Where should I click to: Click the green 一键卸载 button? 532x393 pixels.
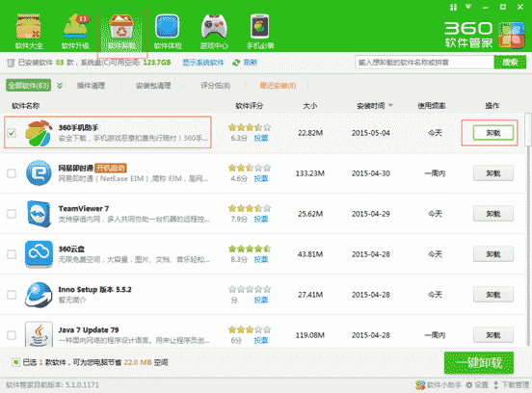pyautogui.click(x=479, y=362)
